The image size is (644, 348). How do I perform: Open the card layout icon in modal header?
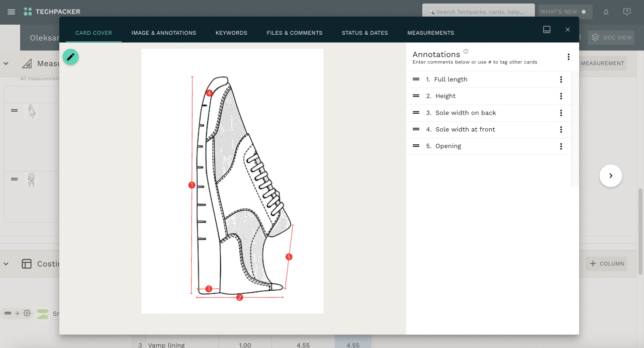click(x=546, y=29)
